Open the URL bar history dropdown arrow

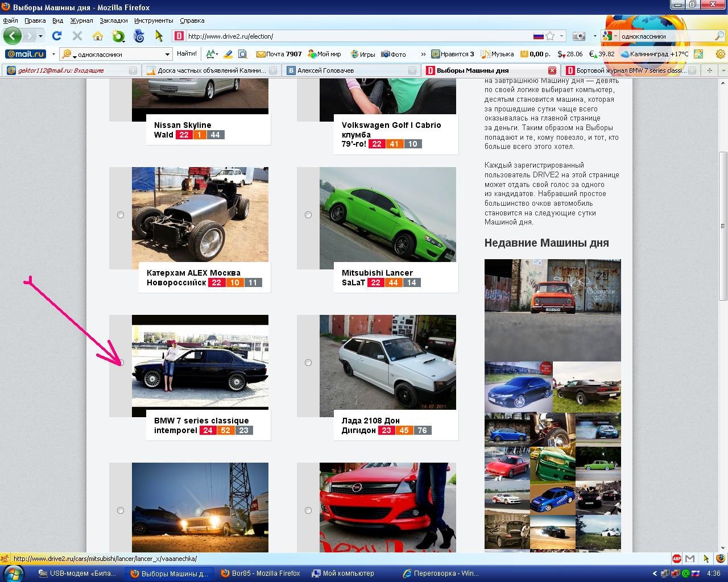tap(562, 36)
